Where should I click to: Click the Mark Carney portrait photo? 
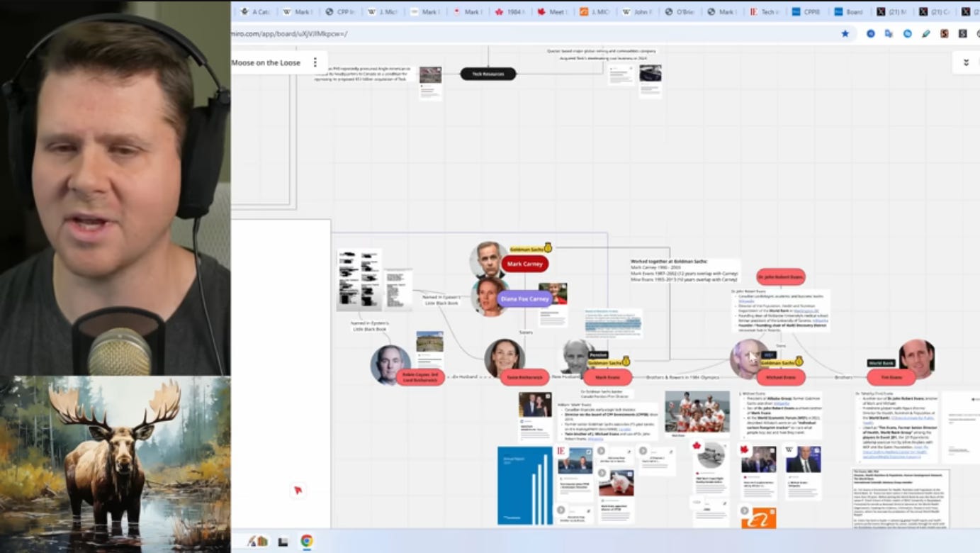(488, 260)
